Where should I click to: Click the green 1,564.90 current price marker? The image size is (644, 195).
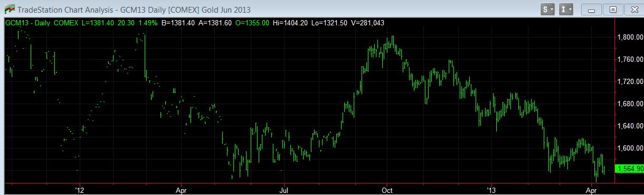coord(629,169)
